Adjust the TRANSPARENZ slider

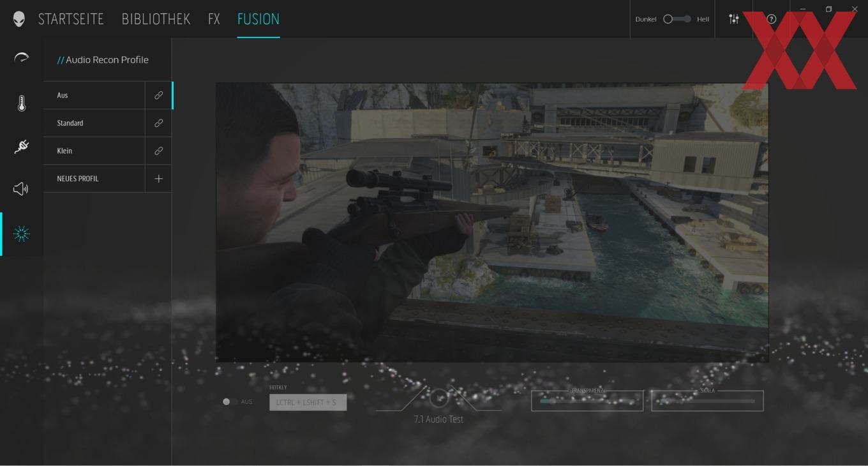(587, 401)
